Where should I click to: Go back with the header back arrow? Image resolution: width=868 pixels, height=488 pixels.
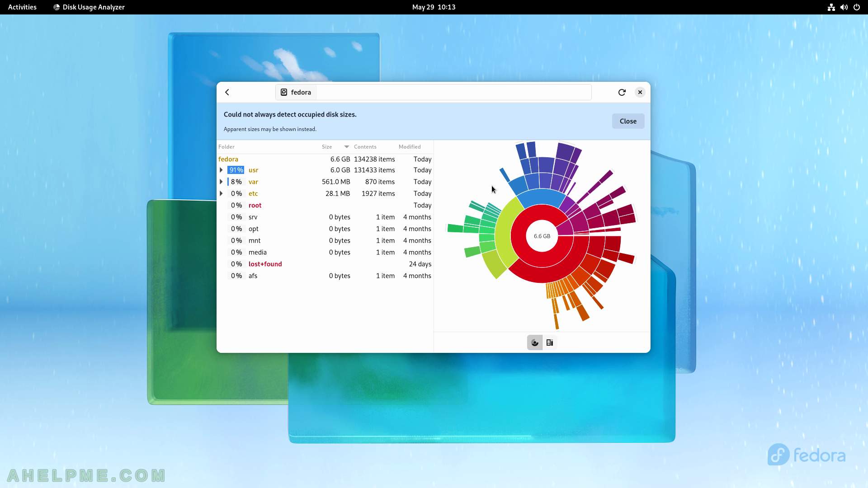pos(227,92)
